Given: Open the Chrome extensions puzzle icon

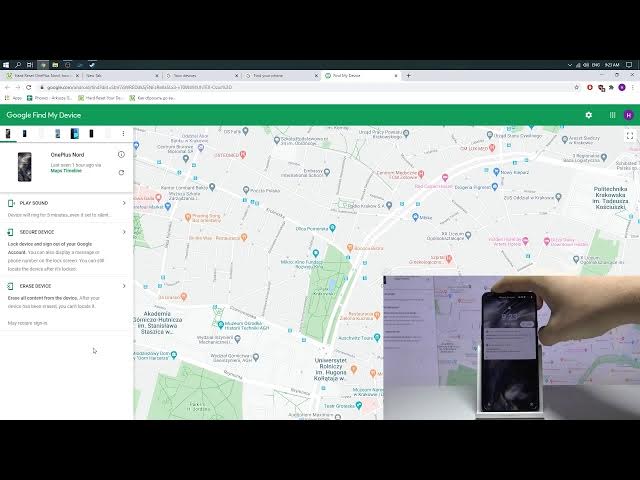Looking at the screenshot, I should [611, 87].
